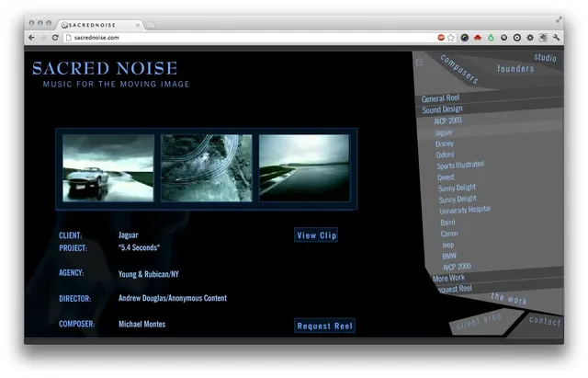Close the SACREDNOISE browser tab

coord(138,25)
